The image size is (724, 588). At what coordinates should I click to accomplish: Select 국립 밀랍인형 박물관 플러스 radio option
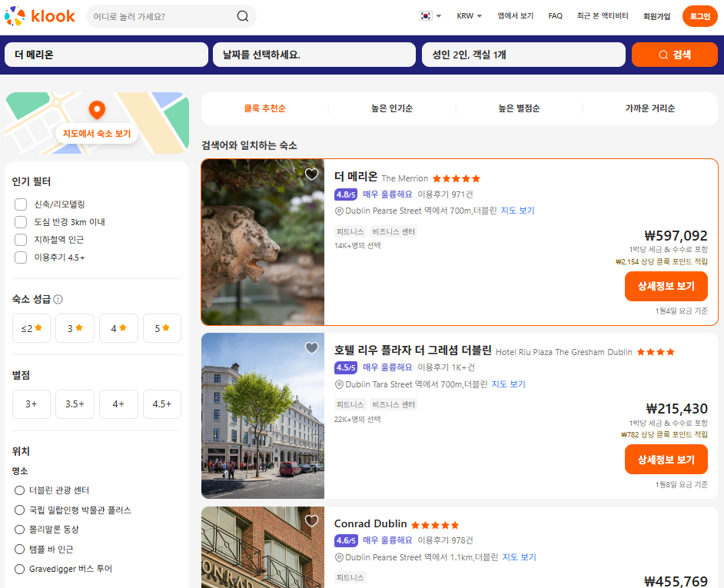(x=19, y=510)
